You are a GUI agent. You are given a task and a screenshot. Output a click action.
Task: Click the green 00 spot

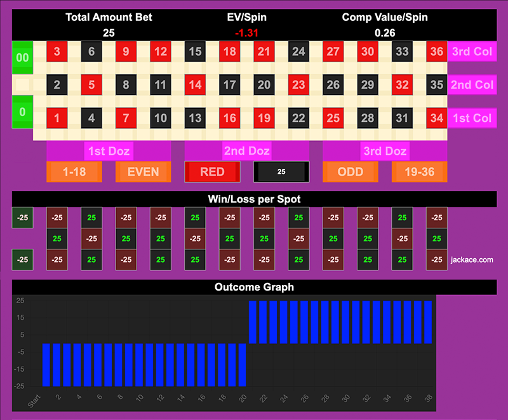[x=22, y=56]
